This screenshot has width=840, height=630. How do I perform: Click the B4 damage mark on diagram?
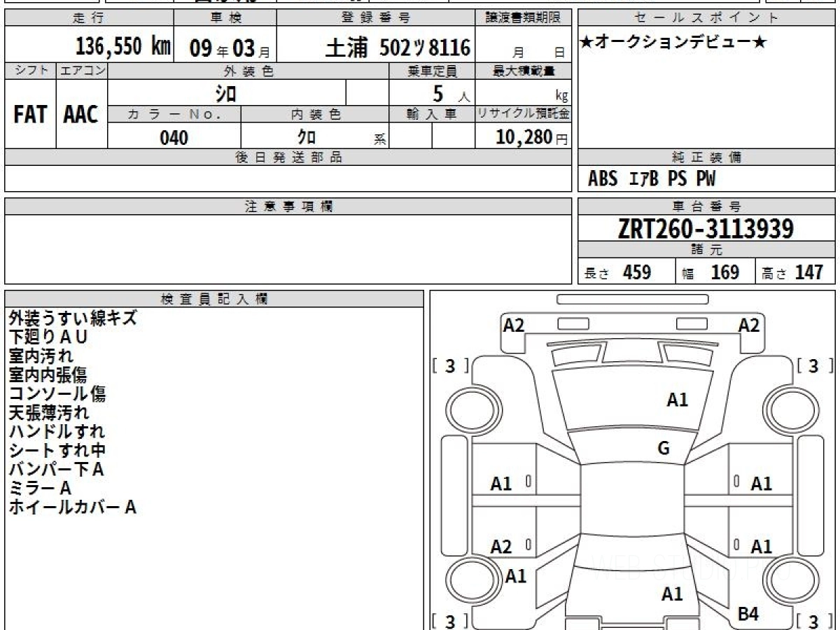click(x=748, y=614)
